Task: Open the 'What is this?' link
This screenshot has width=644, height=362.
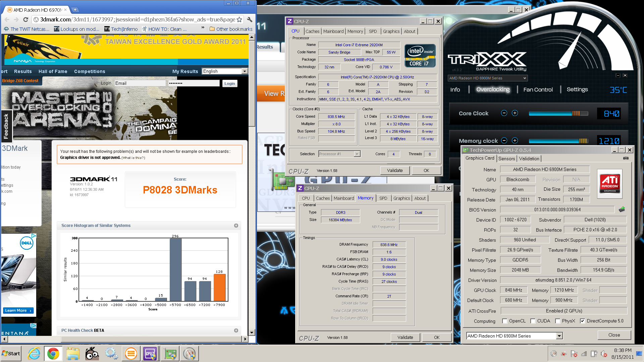Action: point(133,158)
